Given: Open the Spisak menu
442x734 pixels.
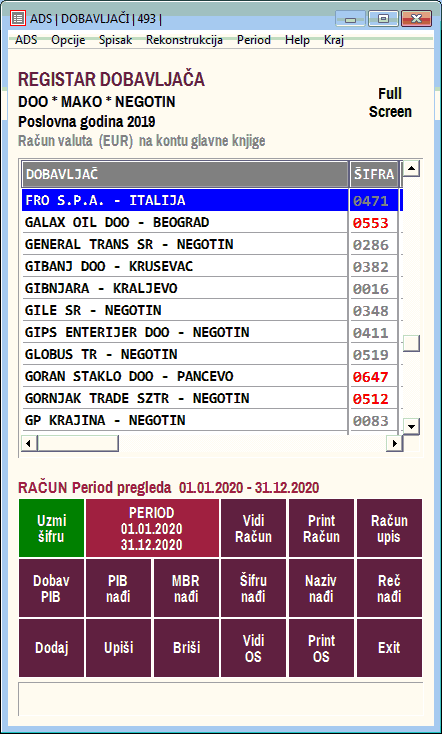Looking at the screenshot, I should [115, 40].
